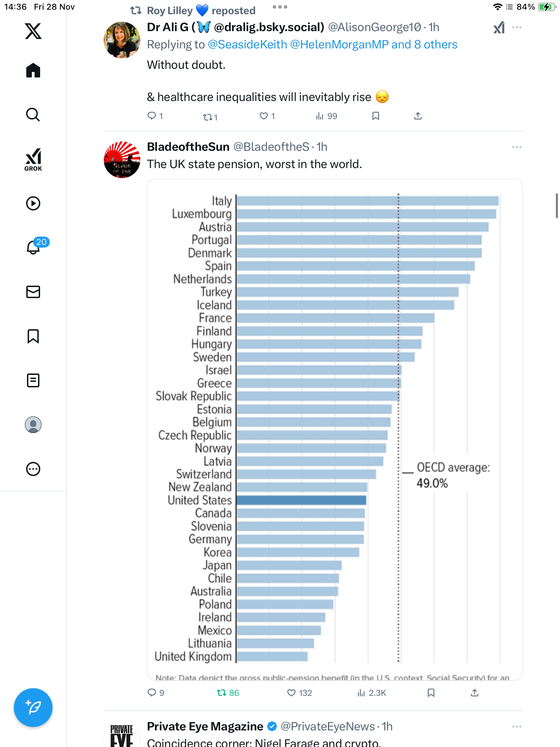Image resolution: width=560 pixels, height=747 pixels.
Task: Open the Bookmarks sidebar item
Action: point(33,336)
